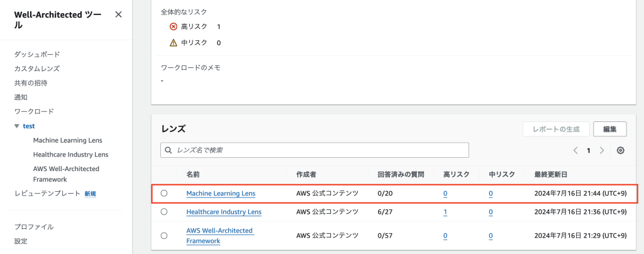Image resolution: width=644 pixels, height=254 pixels.
Task: Go to next lens page arrow
Action: click(602, 151)
